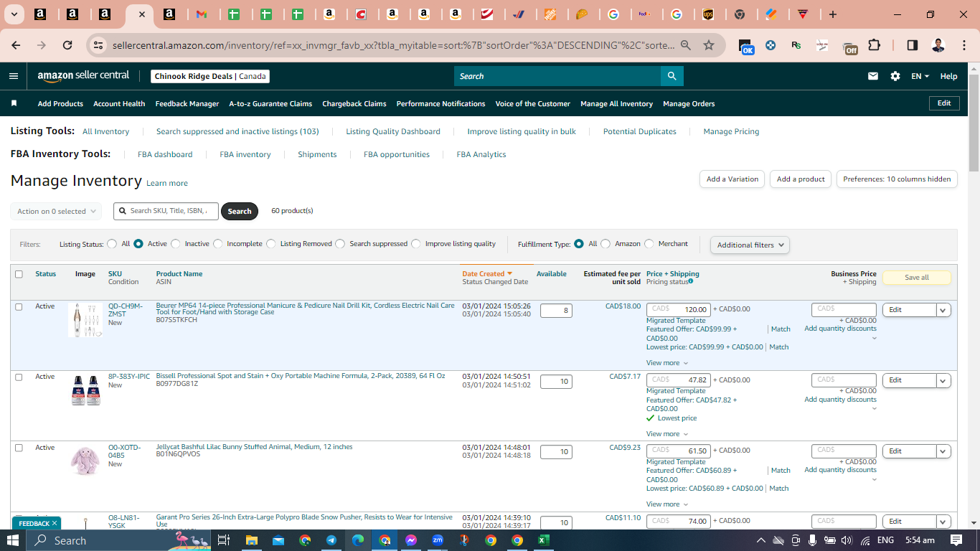The width and height of the screenshot is (980, 551).
Task: Open Zoom app from the taskbar
Action: point(437,540)
